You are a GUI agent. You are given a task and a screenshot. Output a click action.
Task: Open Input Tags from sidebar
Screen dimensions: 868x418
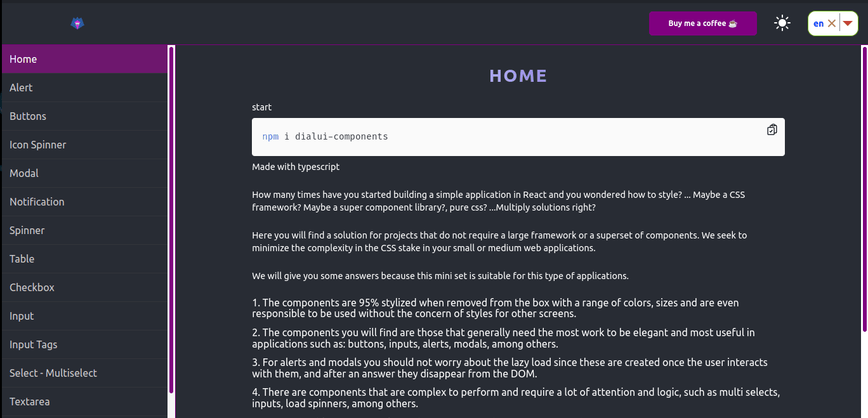pos(84,344)
